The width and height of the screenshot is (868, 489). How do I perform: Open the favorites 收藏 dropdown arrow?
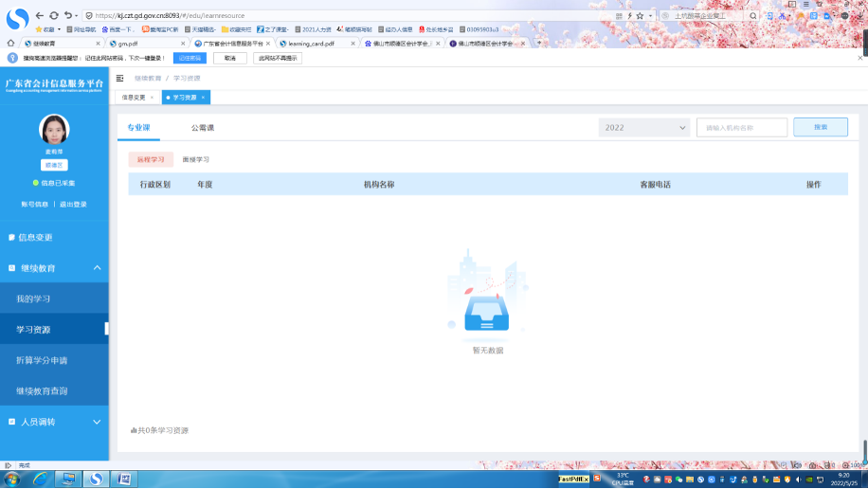[60, 29]
